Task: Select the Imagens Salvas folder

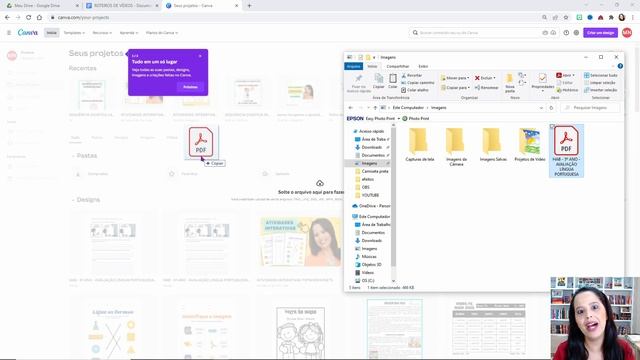Action: click(493, 145)
